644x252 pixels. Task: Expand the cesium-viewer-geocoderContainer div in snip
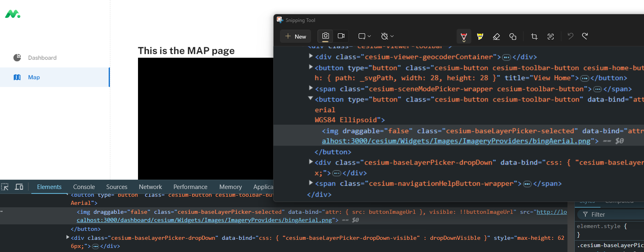[x=311, y=56]
